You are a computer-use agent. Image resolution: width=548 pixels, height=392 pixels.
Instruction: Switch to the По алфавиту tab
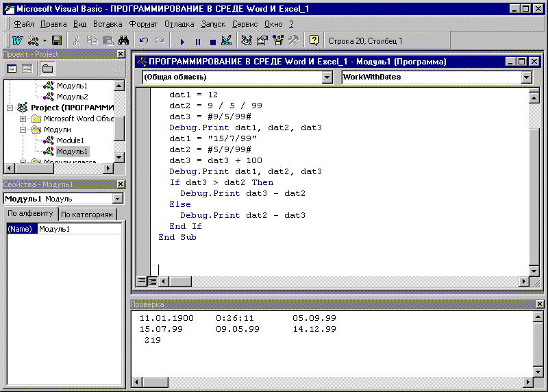coord(30,213)
